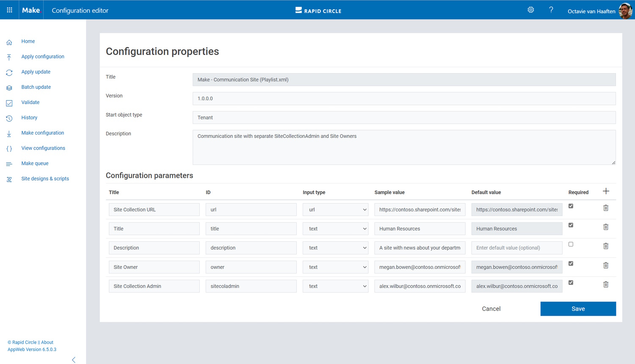Cancel editing the configuration

[x=491, y=309]
